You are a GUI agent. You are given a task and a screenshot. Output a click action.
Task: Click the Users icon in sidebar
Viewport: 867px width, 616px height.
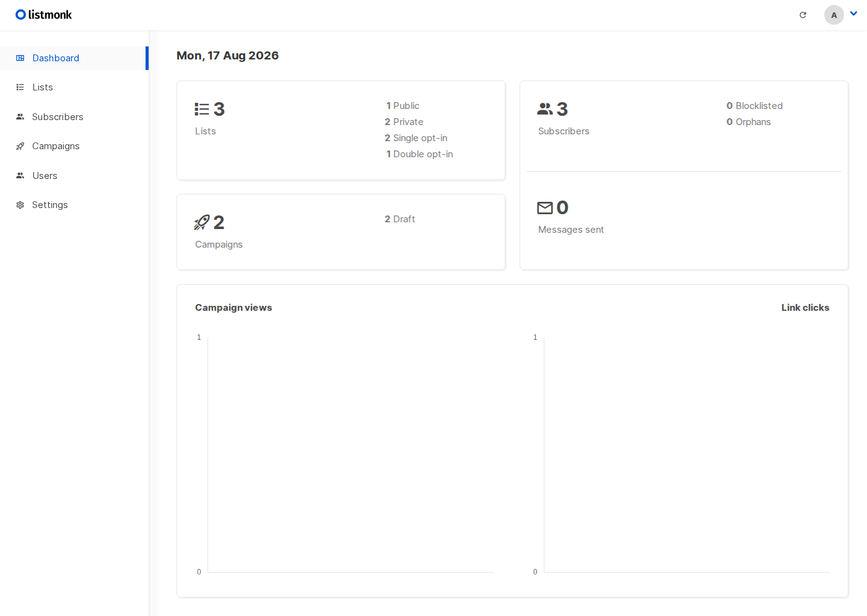click(x=20, y=176)
